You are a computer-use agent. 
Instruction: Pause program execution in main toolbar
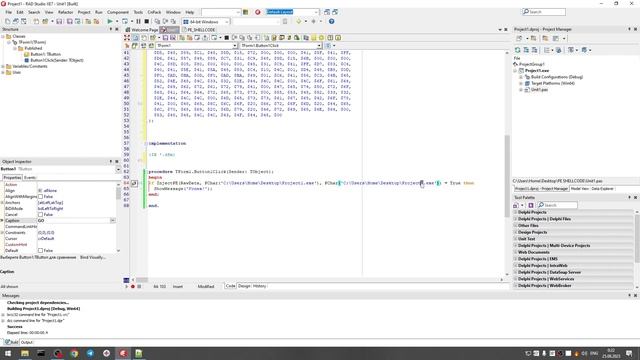(x=139, y=21)
